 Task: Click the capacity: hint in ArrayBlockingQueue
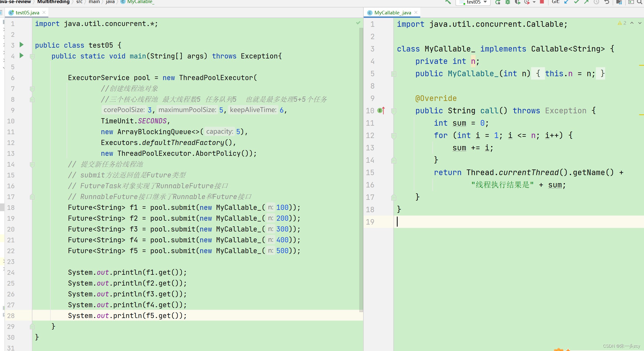click(220, 132)
